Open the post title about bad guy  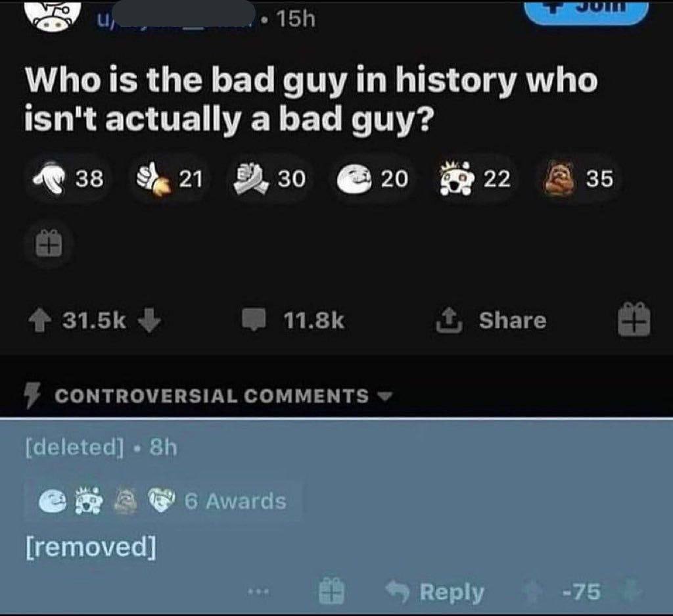(x=311, y=99)
